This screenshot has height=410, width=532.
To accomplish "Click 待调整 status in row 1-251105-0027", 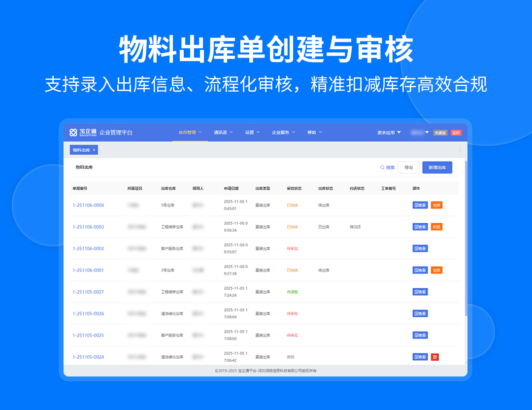I will tap(293, 292).
